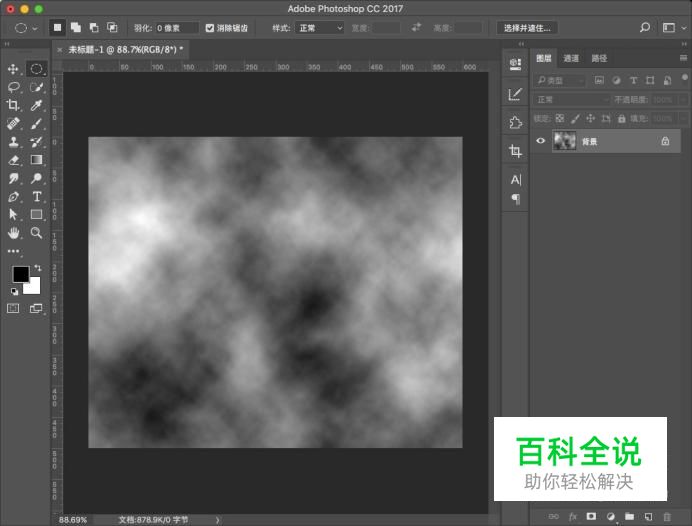692x526 pixels.
Task: Select the Zoom magnifier tool
Action: point(37,232)
